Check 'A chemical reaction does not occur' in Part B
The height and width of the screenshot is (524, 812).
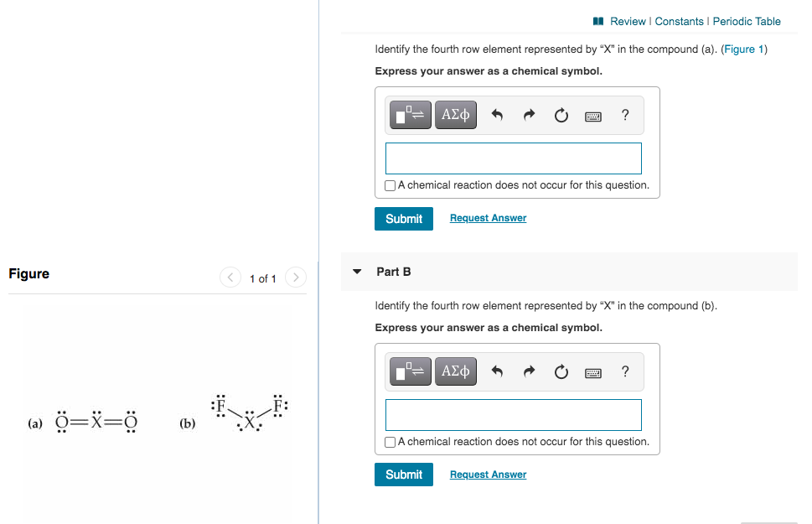click(x=390, y=441)
